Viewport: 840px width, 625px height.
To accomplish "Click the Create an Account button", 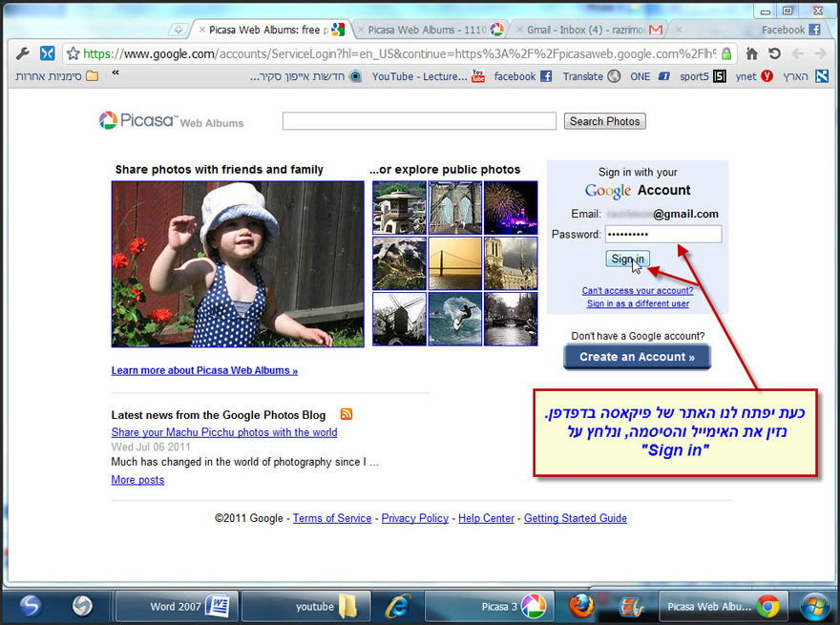I will (x=637, y=357).
